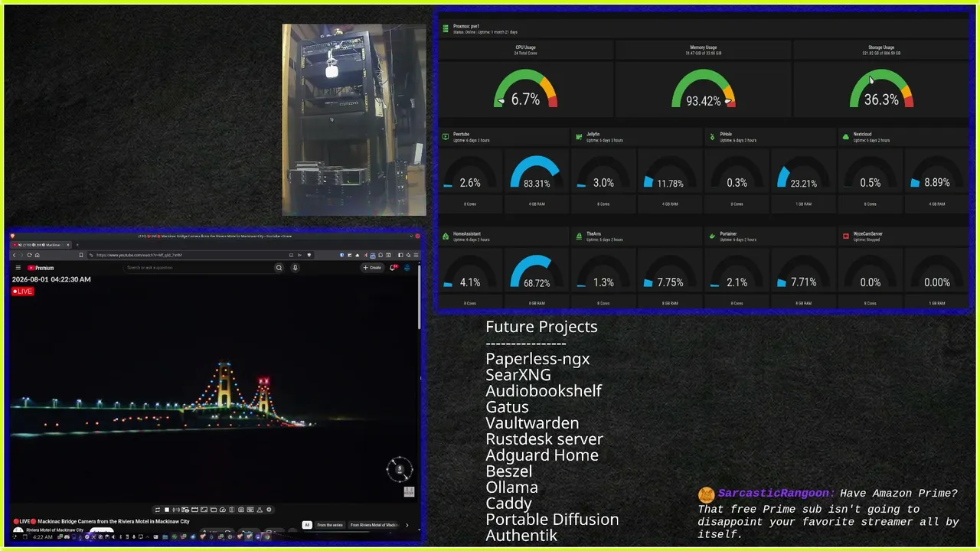Open a new browser tab
The image size is (980, 551).
(x=78, y=245)
